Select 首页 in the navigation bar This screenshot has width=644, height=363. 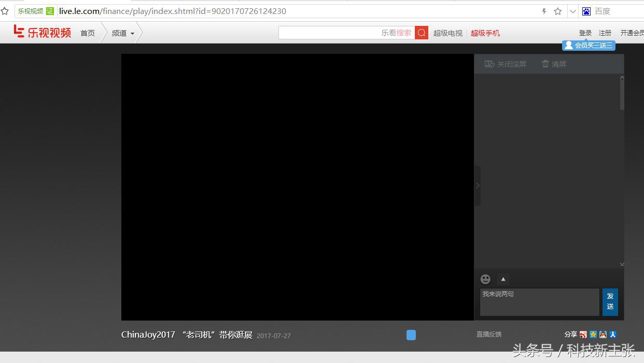pyautogui.click(x=87, y=33)
